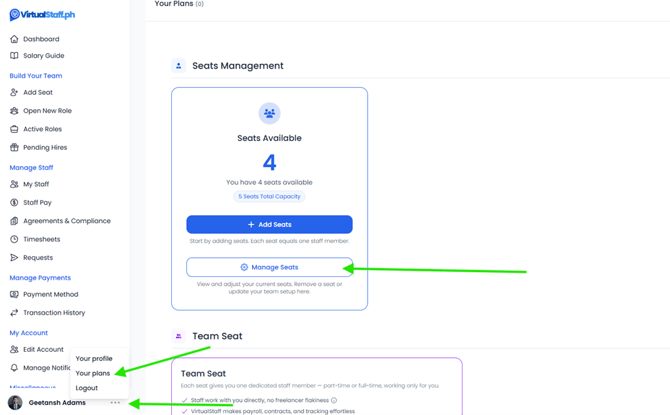
Task: Click the blue Add Seats button
Action: coord(269,224)
